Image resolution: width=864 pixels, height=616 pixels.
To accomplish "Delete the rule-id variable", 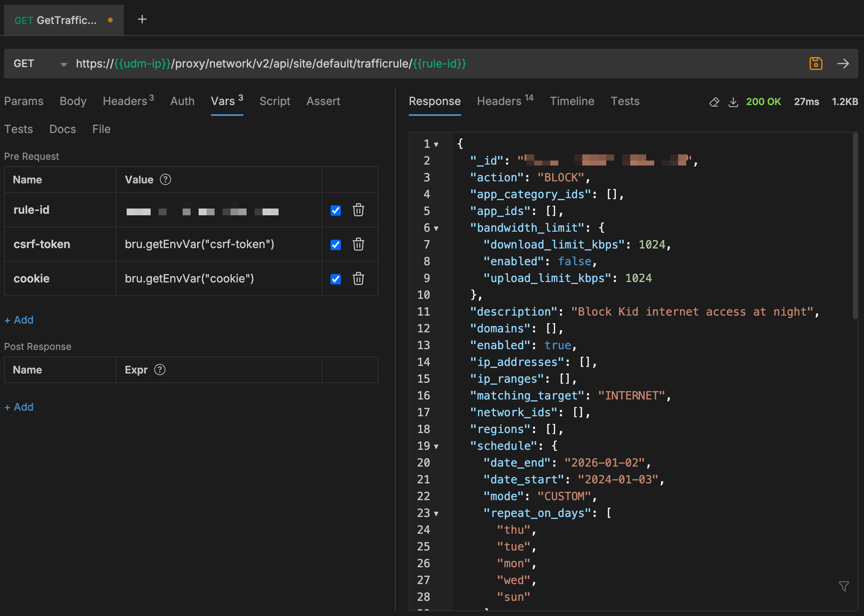I will click(358, 210).
